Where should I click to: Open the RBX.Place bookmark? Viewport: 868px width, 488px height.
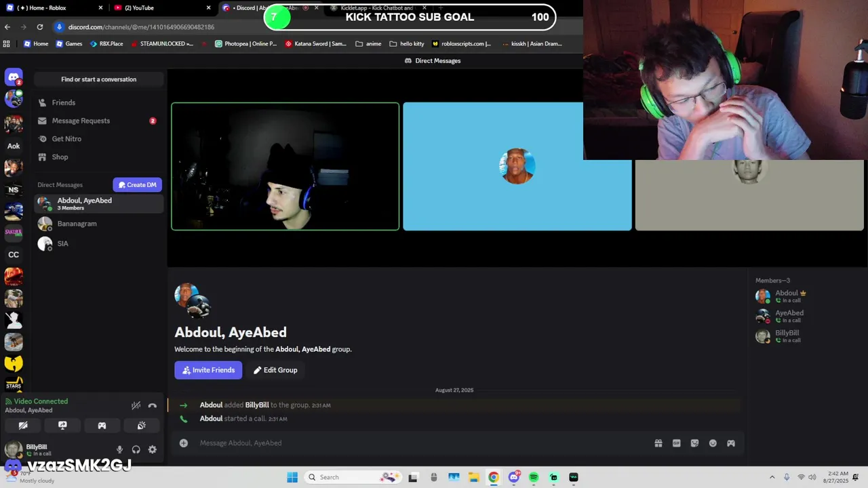point(106,44)
